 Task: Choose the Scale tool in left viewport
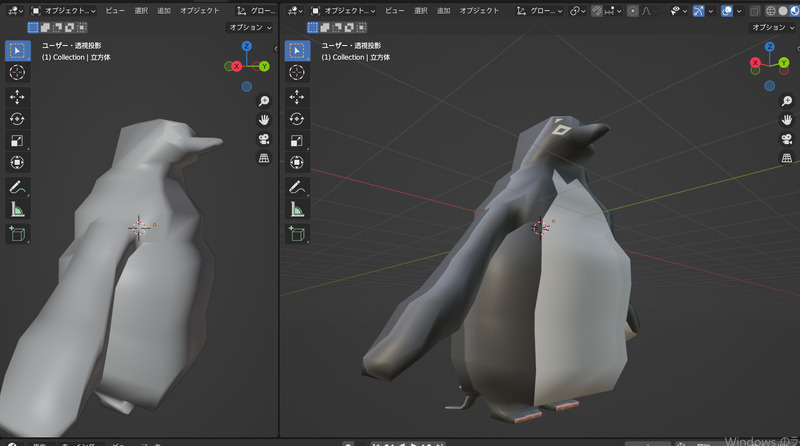pos(17,141)
